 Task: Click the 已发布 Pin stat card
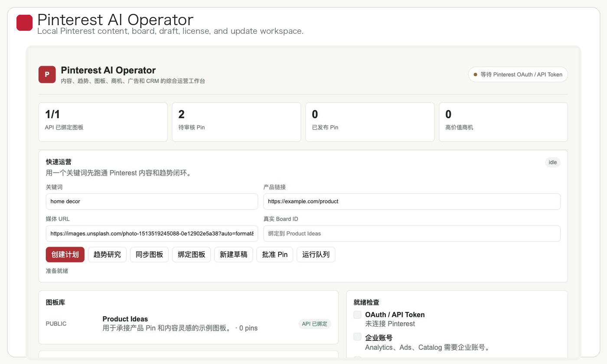370,122
